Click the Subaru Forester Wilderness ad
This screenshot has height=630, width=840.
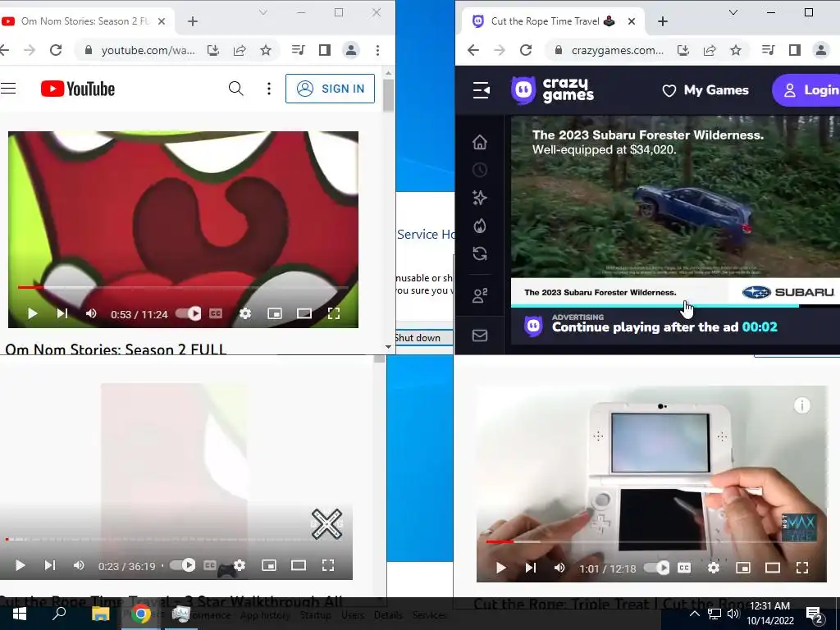(675, 212)
